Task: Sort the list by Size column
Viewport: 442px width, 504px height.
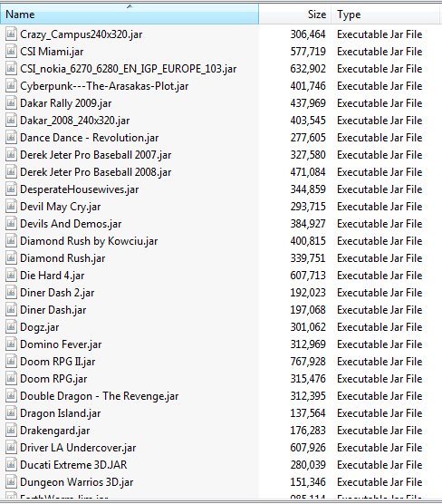Action: tap(295, 15)
